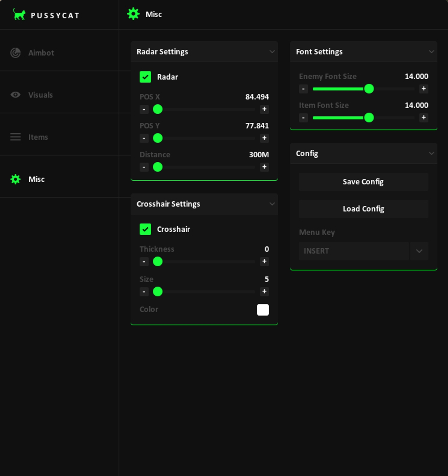Increase Distance using its plus button
Image resolution: width=448 pixels, height=476 pixels.
coord(264,167)
